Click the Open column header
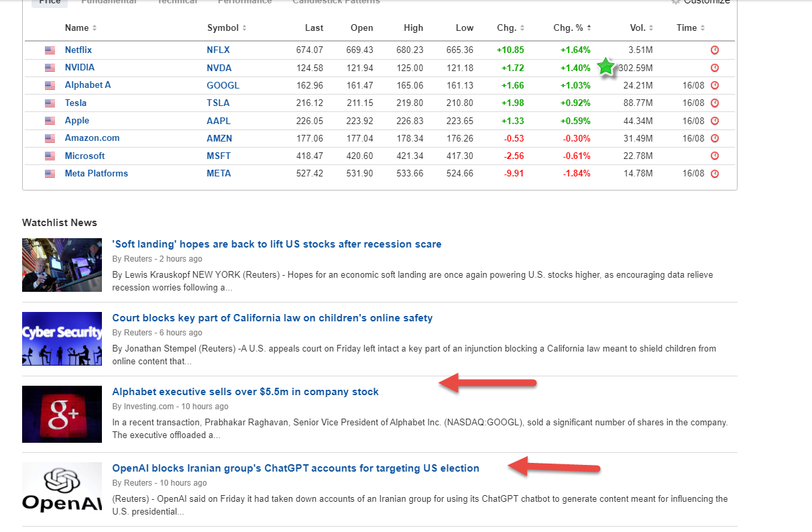 [x=361, y=28]
